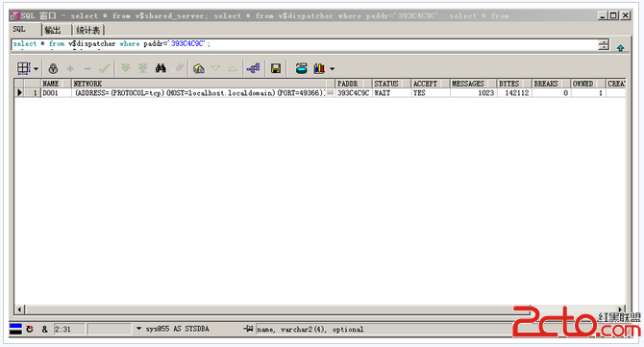Maximize the SQL window
This screenshot has height=347, width=644.
coord(613,15)
